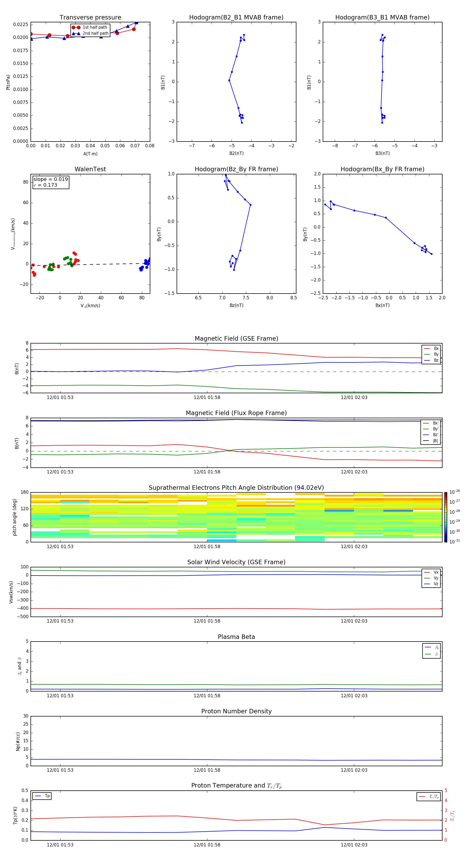Click the 10^-31 colorbar label
The height and width of the screenshot is (868, 473).
pyautogui.click(x=455, y=542)
